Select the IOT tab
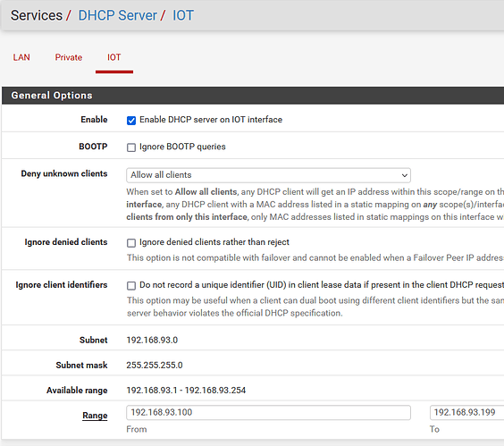The image size is (504, 446). [x=114, y=57]
